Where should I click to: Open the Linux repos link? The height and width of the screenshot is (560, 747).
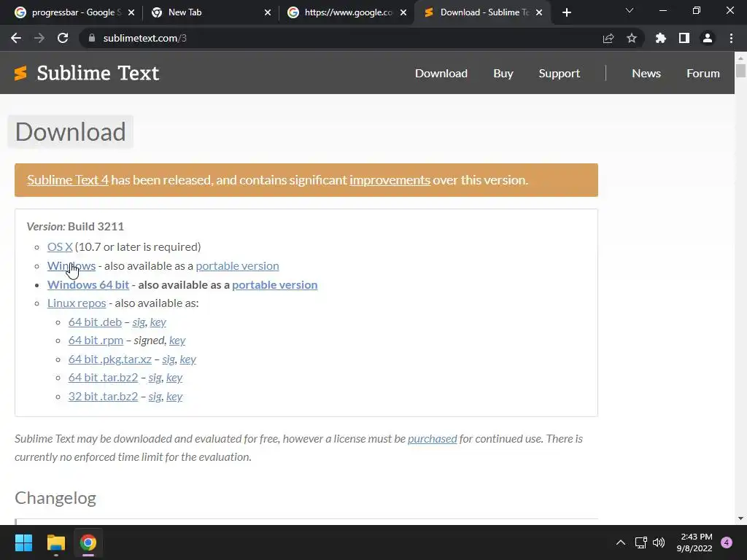[x=77, y=303]
